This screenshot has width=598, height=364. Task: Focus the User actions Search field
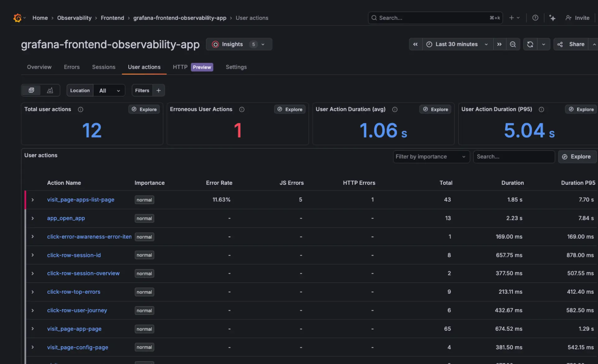pyautogui.click(x=514, y=156)
